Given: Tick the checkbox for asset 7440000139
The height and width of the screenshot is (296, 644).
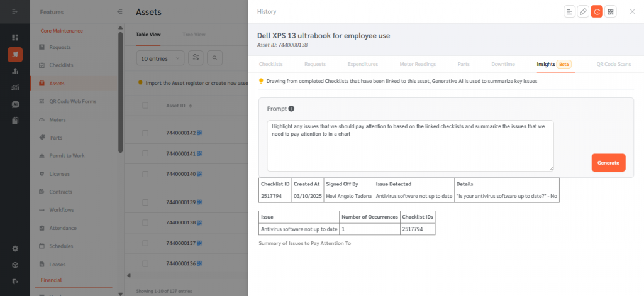Looking at the screenshot, I should pyautogui.click(x=145, y=202).
